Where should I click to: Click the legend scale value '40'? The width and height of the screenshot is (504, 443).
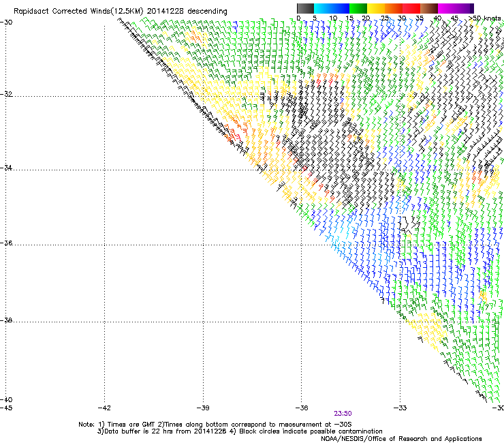[x=437, y=18]
